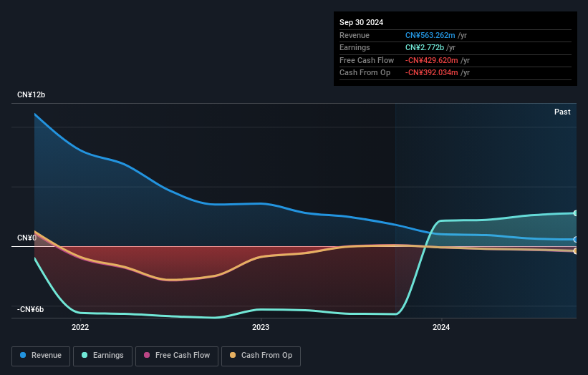Click the -CN¥6b y-axis label

click(30, 309)
